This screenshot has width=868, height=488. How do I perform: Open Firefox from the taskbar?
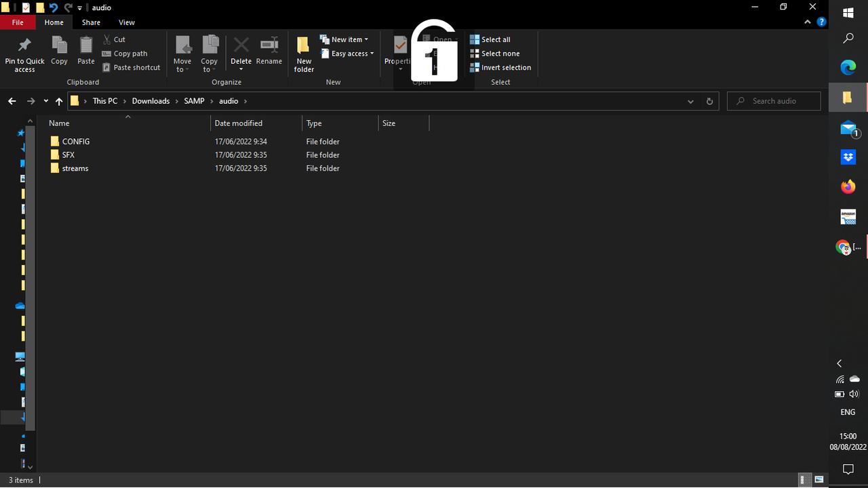848,187
